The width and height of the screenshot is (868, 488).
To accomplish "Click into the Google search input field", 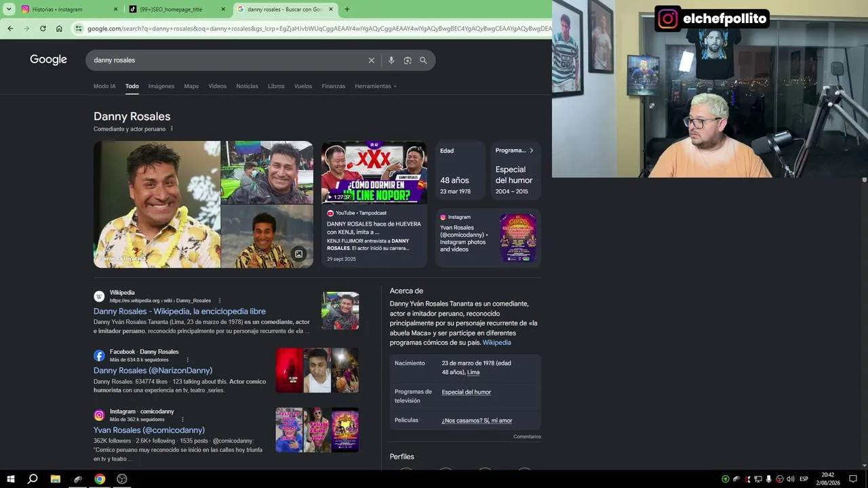I will pyautogui.click(x=229, y=60).
